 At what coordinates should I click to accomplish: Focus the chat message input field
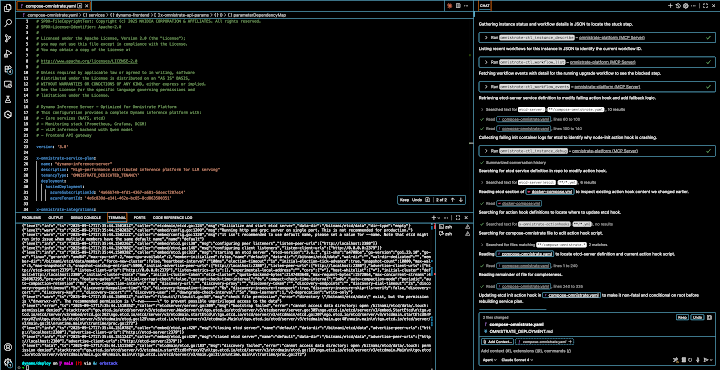(x=597, y=351)
